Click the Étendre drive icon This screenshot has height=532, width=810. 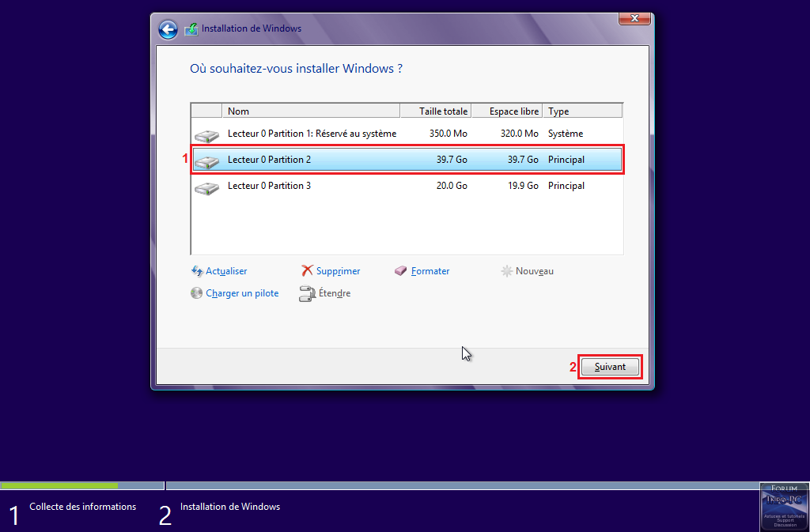[x=308, y=293]
